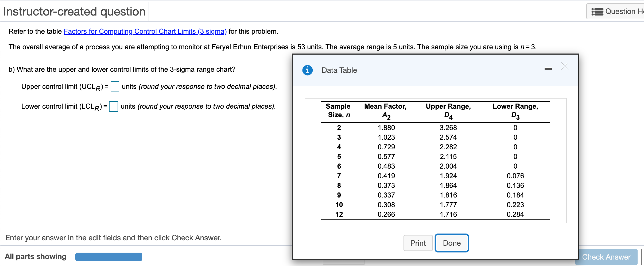Click the upper control limit answer box

[115, 87]
